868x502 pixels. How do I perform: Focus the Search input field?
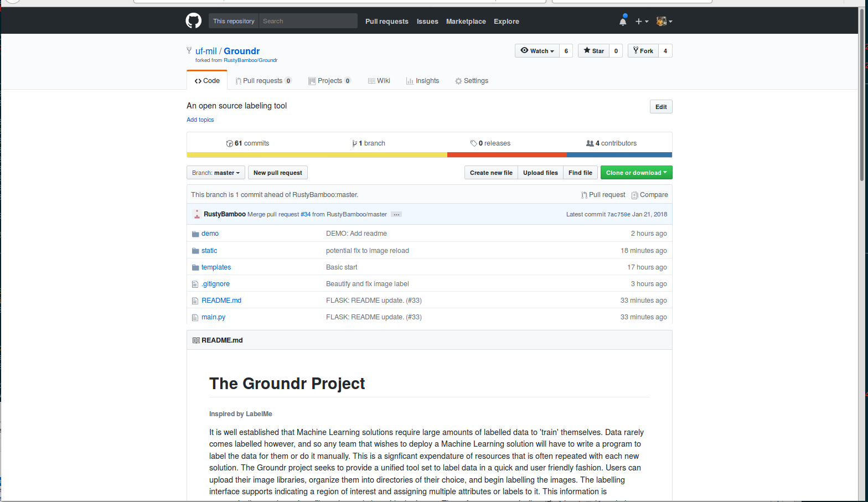(308, 21)
